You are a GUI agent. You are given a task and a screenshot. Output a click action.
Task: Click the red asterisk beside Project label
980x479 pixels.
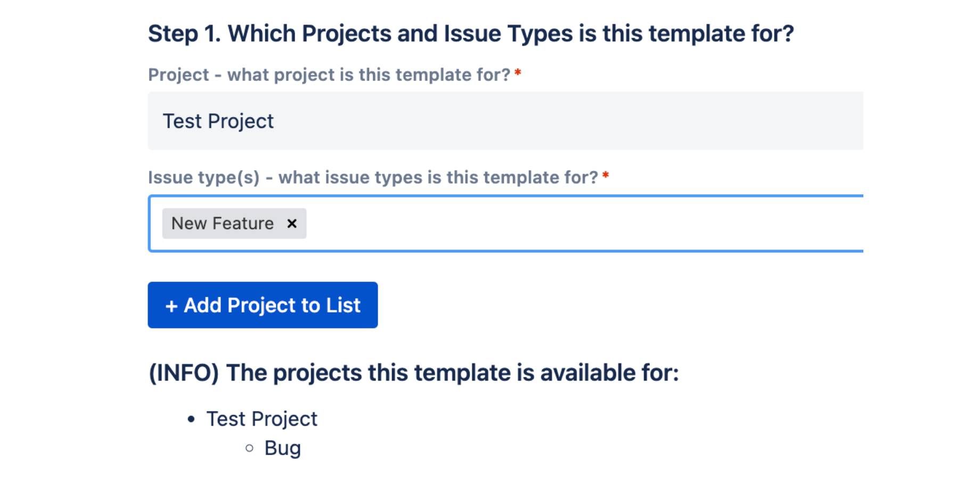[x=518, y=72]
